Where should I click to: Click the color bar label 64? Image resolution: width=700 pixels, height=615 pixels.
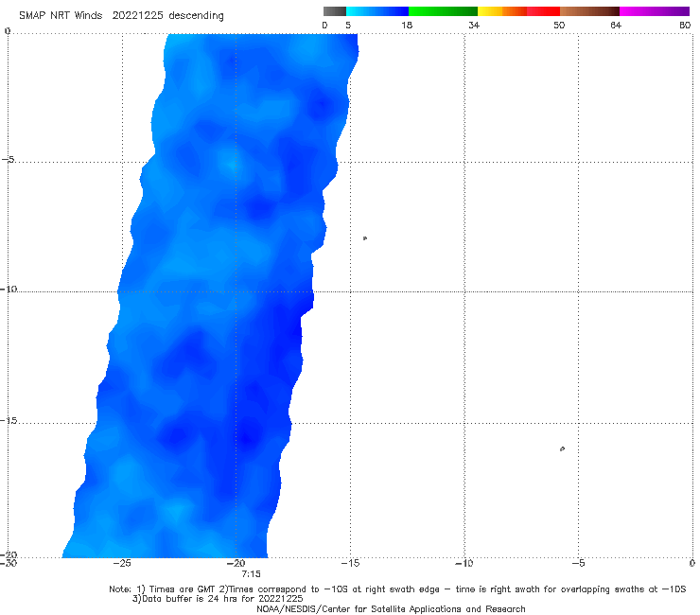pos(616,25)
